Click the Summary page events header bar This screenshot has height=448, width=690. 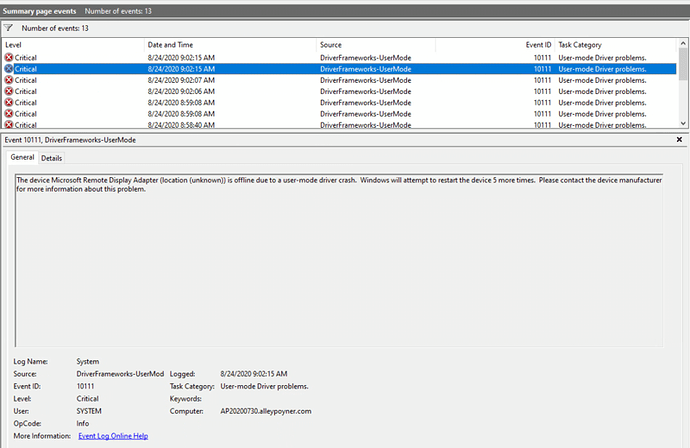coord(345,11)
